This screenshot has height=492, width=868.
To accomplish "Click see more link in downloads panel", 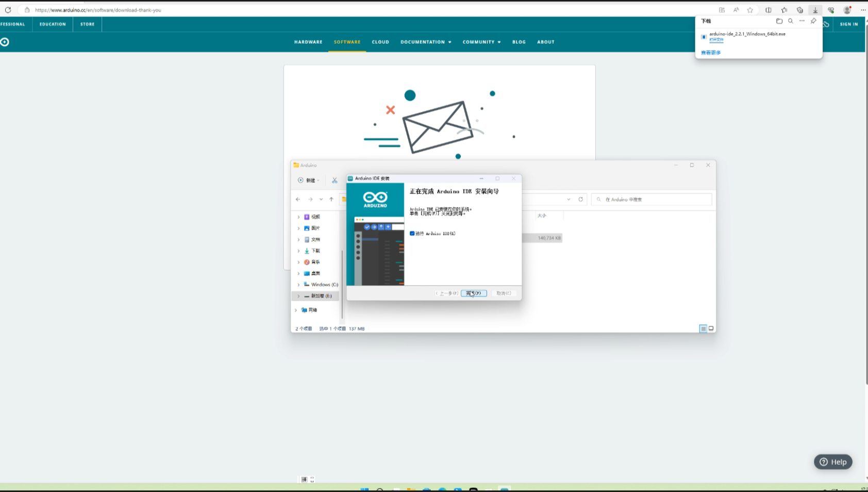I will click(711, 53).
